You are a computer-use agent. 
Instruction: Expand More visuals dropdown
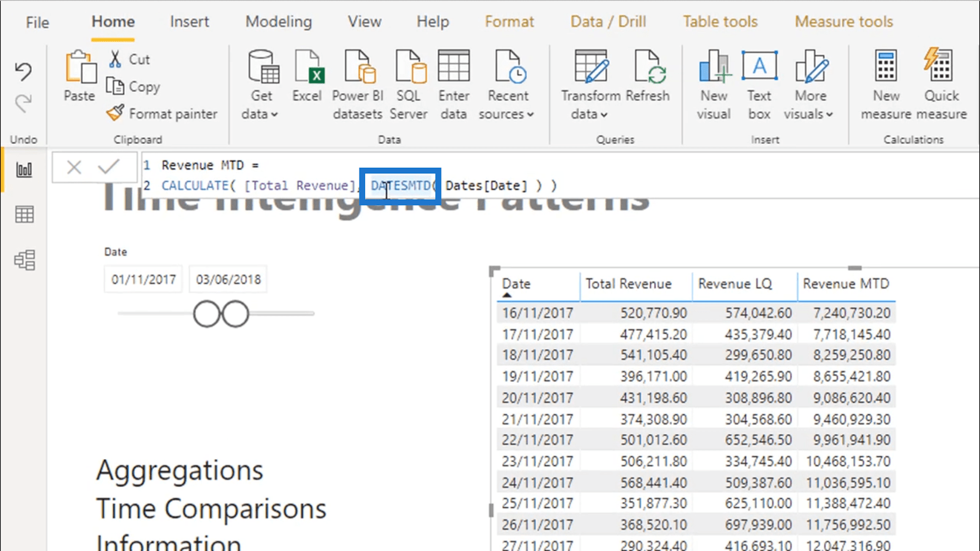pyautogui.click(x=809, y=114)
